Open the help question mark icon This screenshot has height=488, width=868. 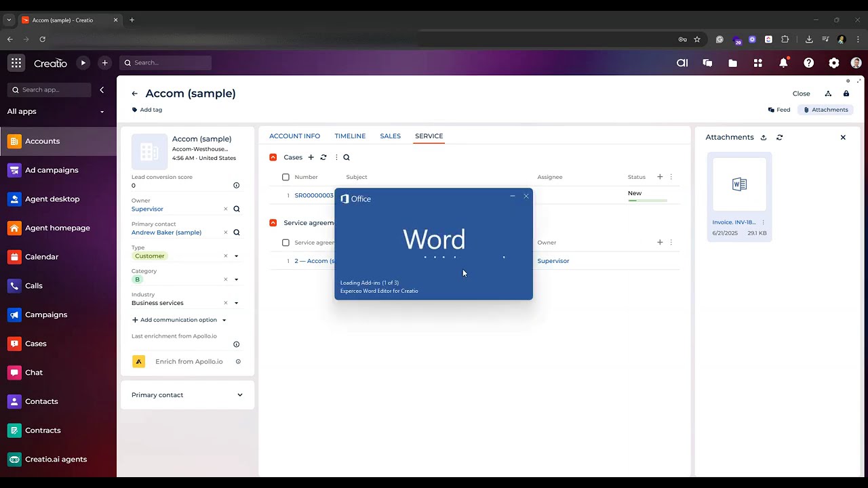808,63
